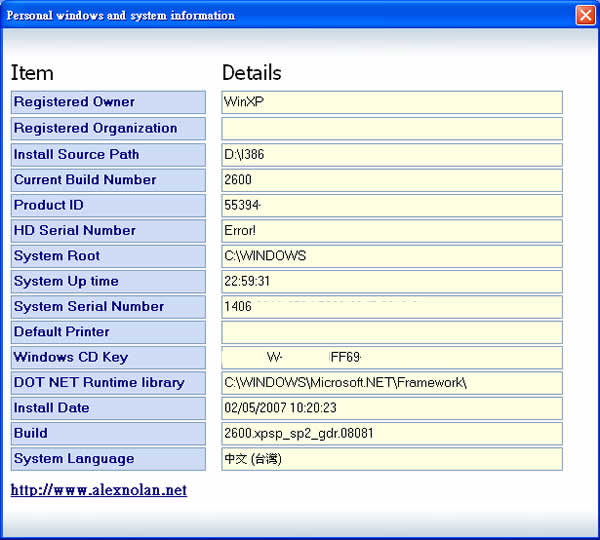The width and height of the screenshot is (600, 540).
Task: Click the 02/05/2007 10:20:23 field
Action: pos(392,408)
